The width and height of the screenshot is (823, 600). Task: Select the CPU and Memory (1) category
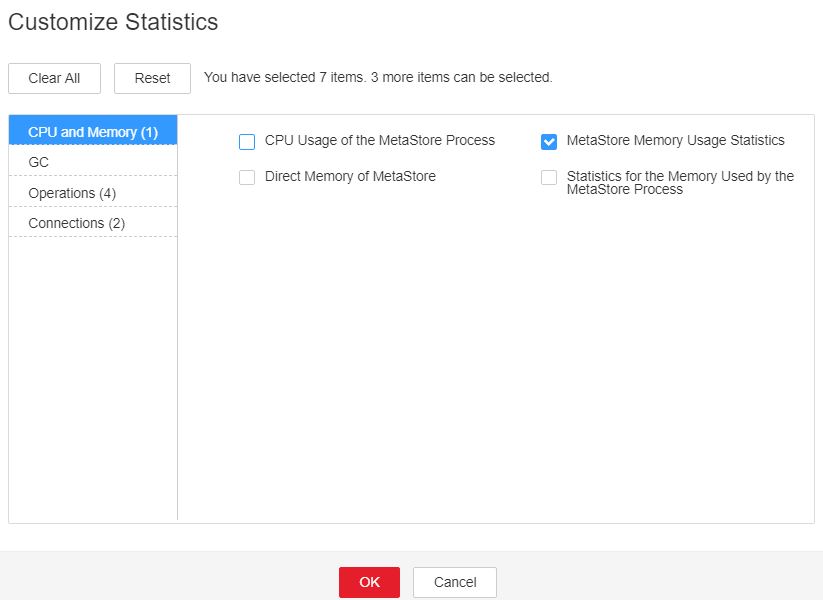[93, 130]
